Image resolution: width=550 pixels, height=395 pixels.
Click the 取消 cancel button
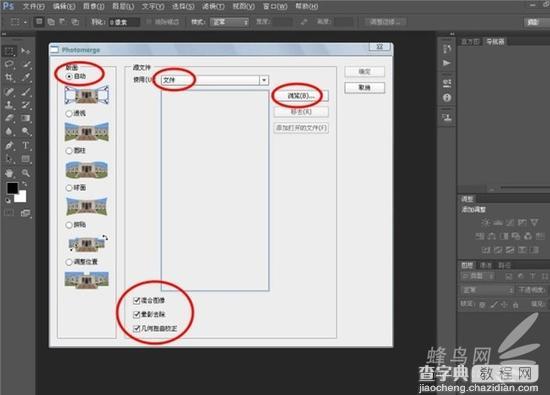tap(364, 87)
